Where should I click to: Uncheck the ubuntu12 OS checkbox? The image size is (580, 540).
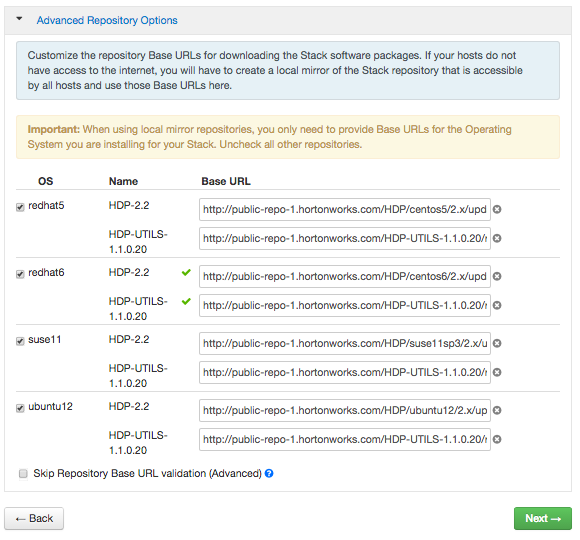tap(20, 408)
